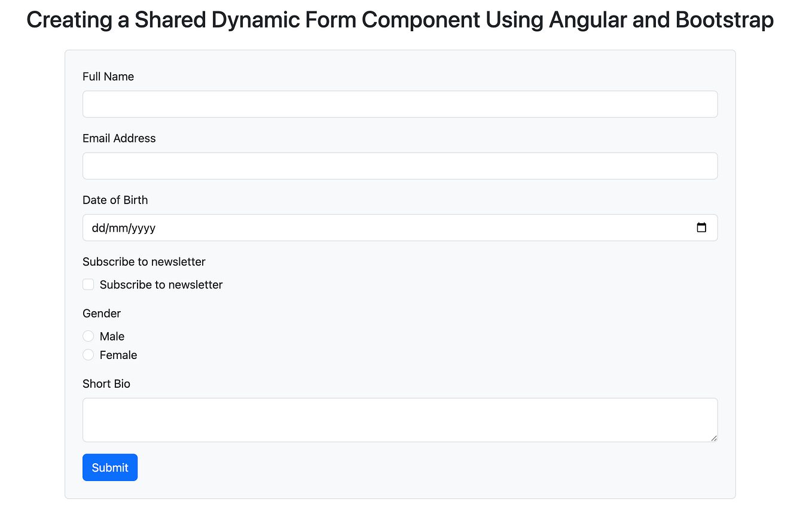Click the Short Bio field label
Viewport: 812px width, 517px height.
pyautogui.click(x=106, y=384)
